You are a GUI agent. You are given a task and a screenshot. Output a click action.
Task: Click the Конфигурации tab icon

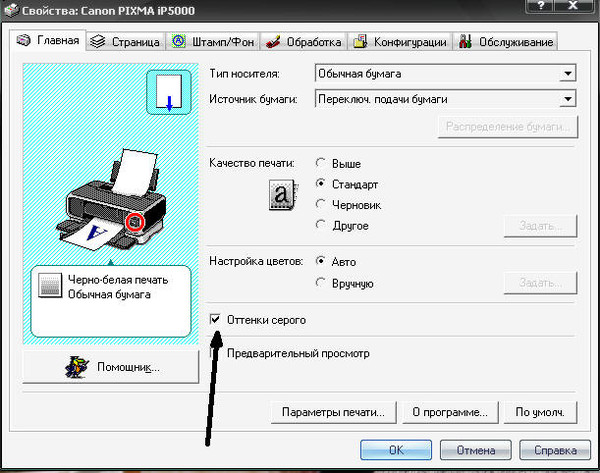(360, 41)
